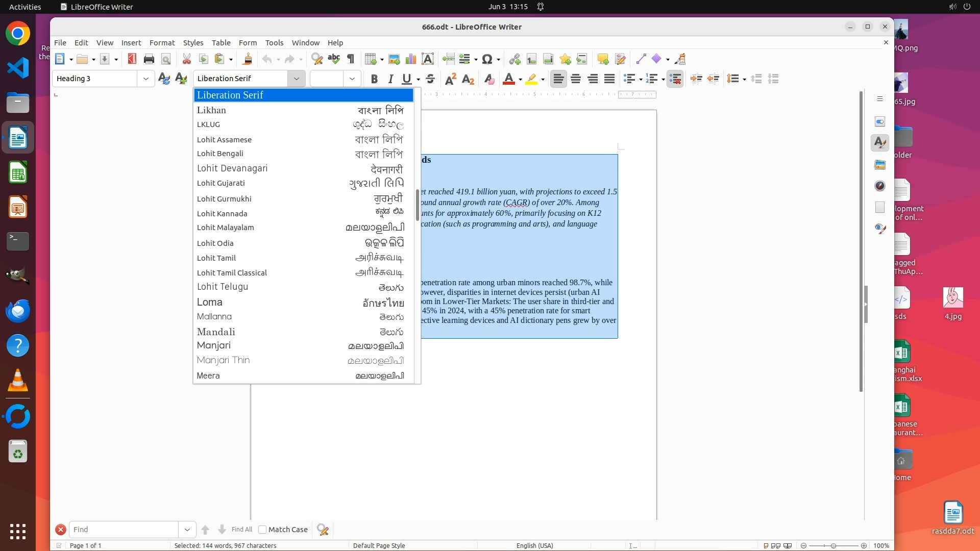Image resolution: width=980 pixels, height=551 pixels.
Task: Click the Find All button
Action: (241, 530)
